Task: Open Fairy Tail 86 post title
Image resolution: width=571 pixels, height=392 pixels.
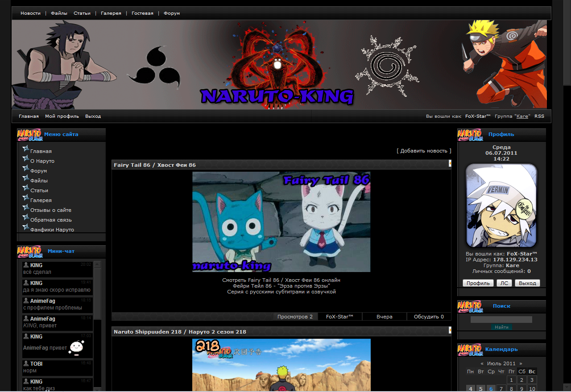Action: tap(155, 165)
